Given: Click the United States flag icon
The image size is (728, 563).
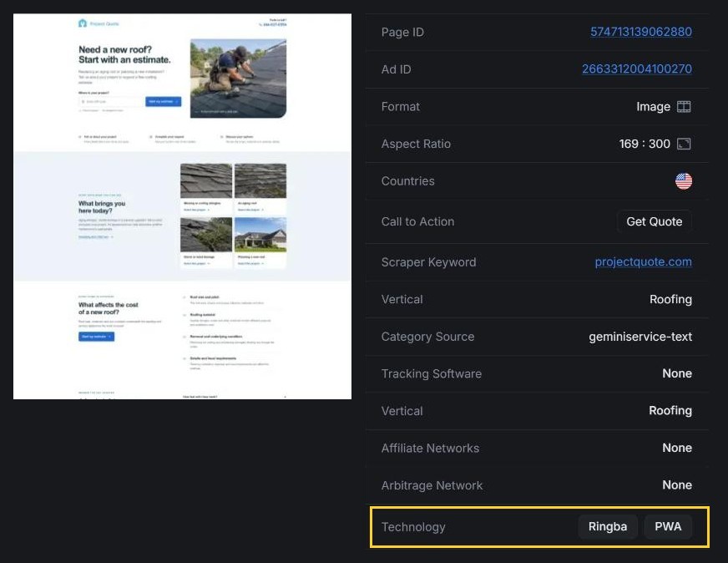Looking at the screenshot, I should tap(684, 181).
